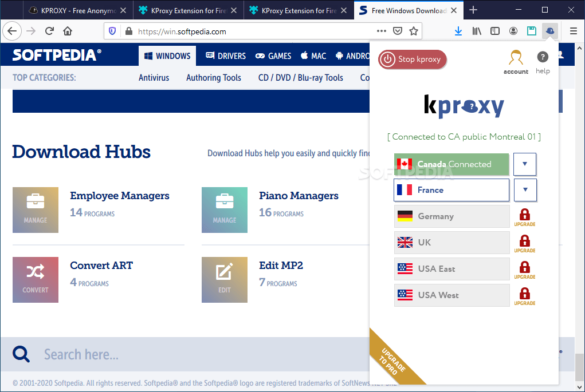585x392 pixels.
Task: Open the CD / DVD / Blu-ray Tools category
Action: point(300,77)
